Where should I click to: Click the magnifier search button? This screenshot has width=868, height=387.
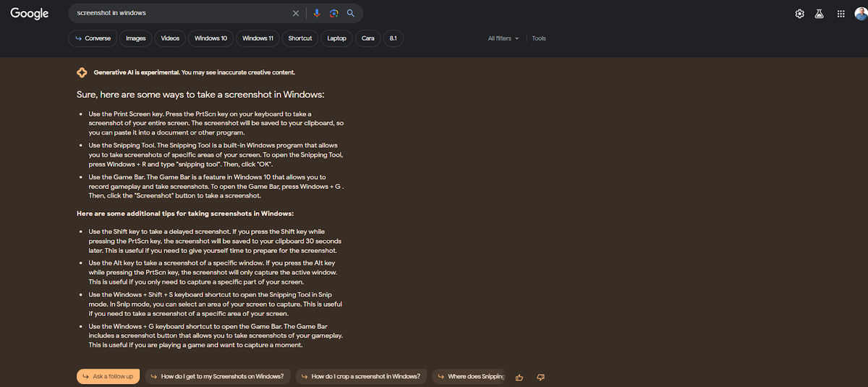(350, 13)
